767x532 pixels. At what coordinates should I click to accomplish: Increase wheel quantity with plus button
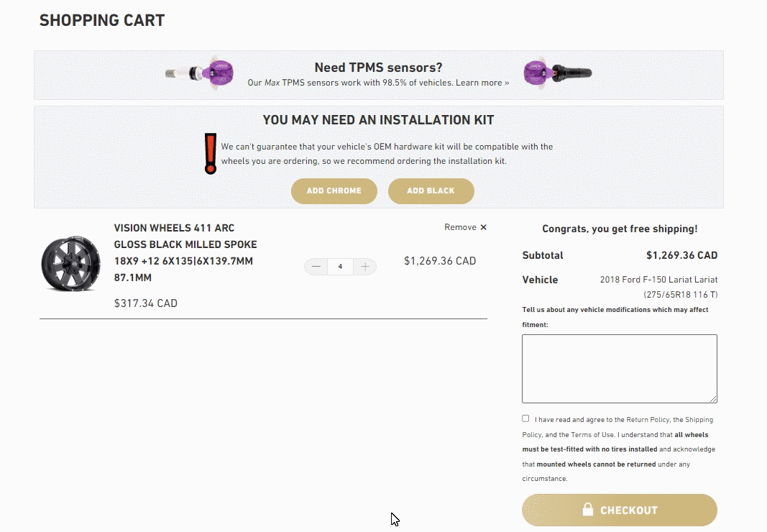[x=365, y=267]
